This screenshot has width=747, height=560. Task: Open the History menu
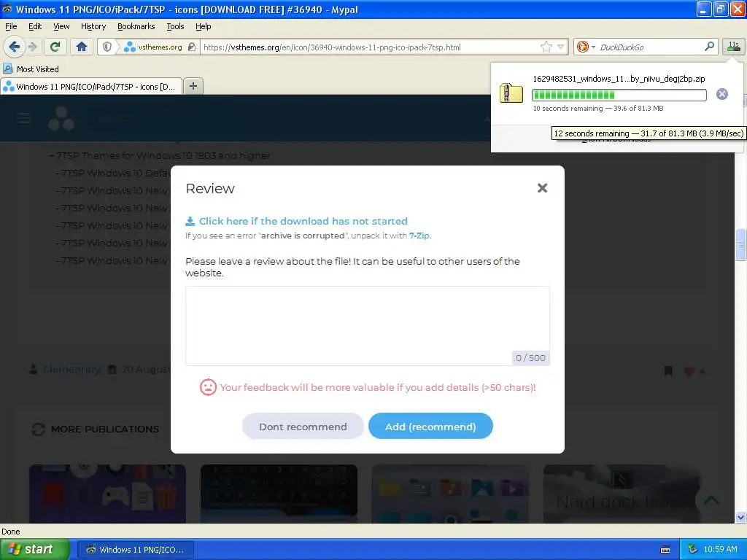[93, 26]
